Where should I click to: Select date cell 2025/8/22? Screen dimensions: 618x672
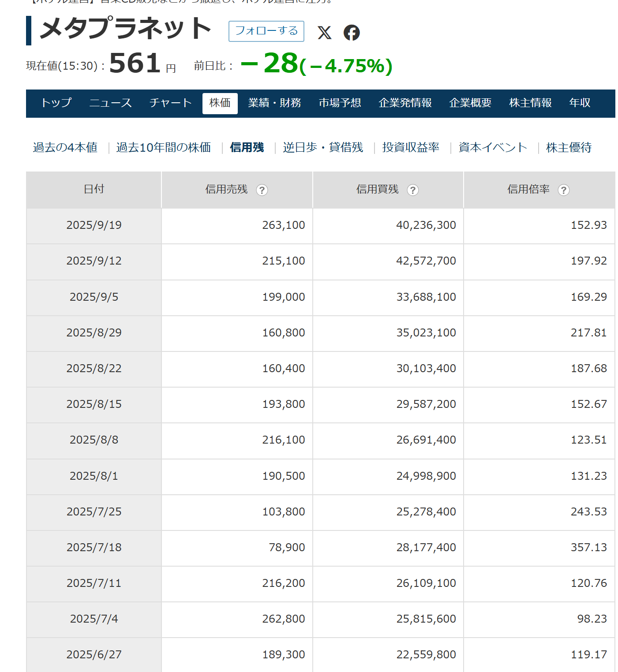(94, 369)
